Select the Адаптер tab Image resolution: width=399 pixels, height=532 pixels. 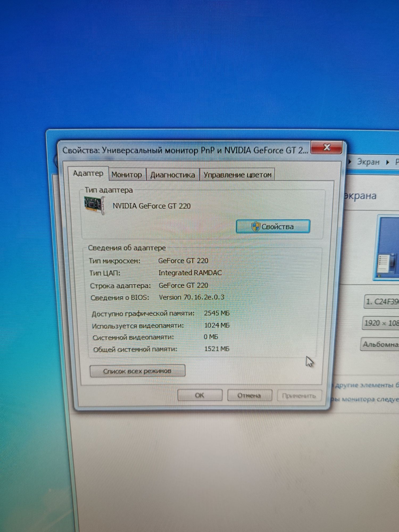[88, 173]
